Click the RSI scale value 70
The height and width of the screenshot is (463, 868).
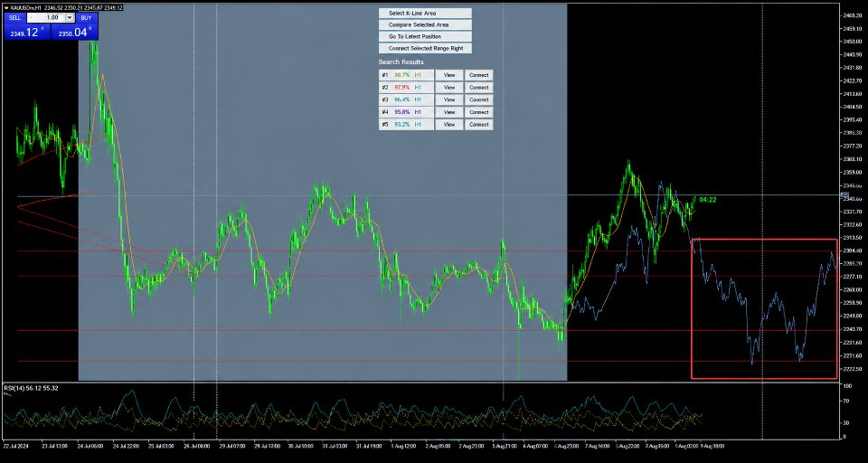(847, 399)
